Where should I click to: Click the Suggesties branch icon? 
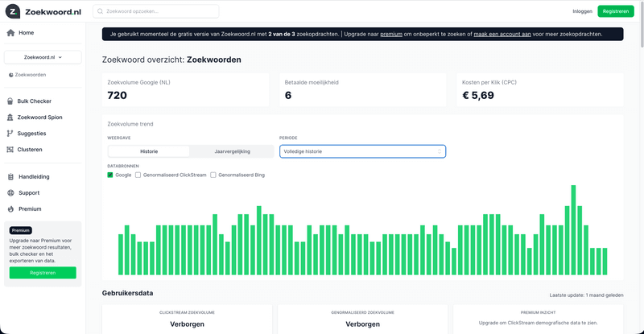[x=10, y=133]
